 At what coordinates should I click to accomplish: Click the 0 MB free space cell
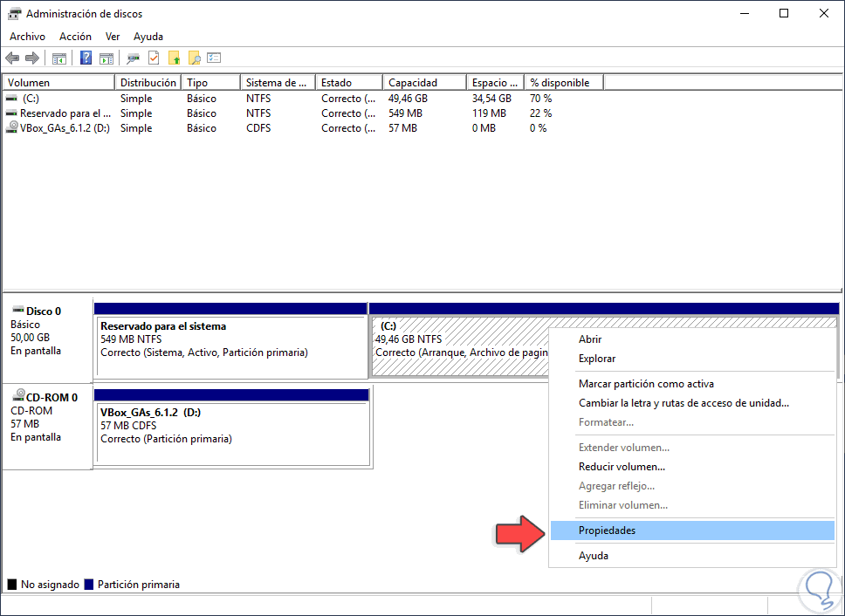[484, 128]
